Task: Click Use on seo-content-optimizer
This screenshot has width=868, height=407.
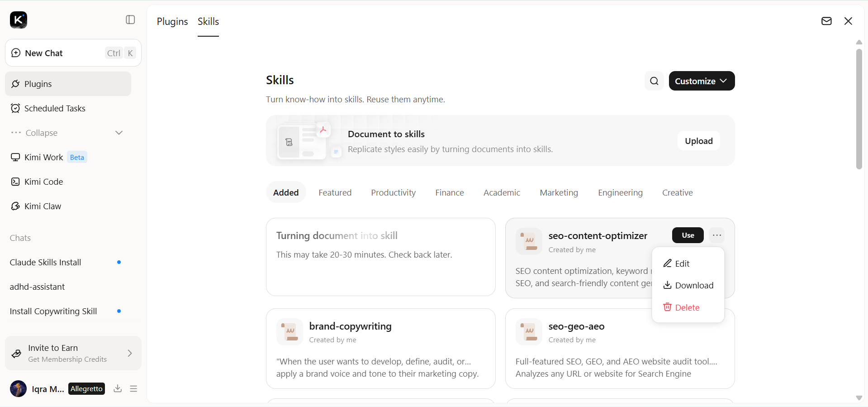Action: [688, 235]
